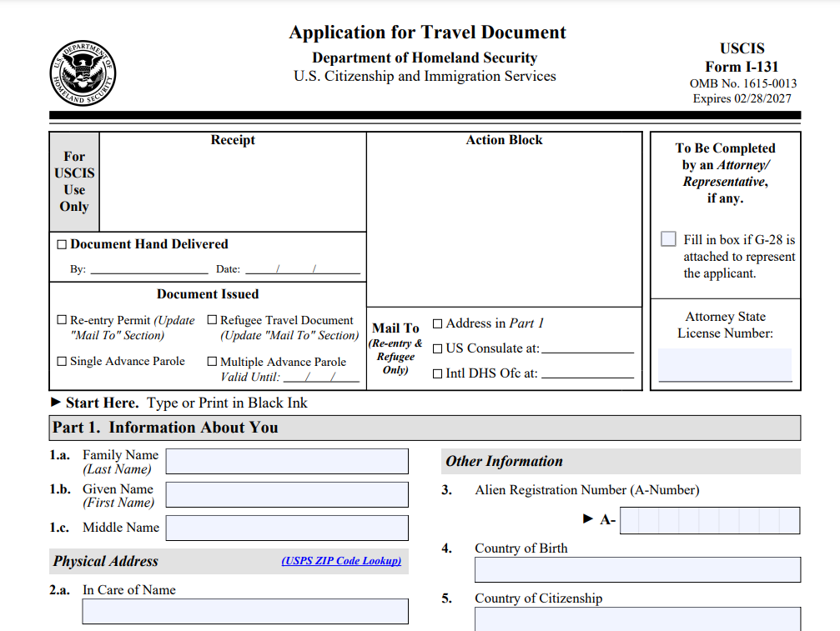
Task: Click the Country of Citizenship field
Action: [x=637, y=618]
